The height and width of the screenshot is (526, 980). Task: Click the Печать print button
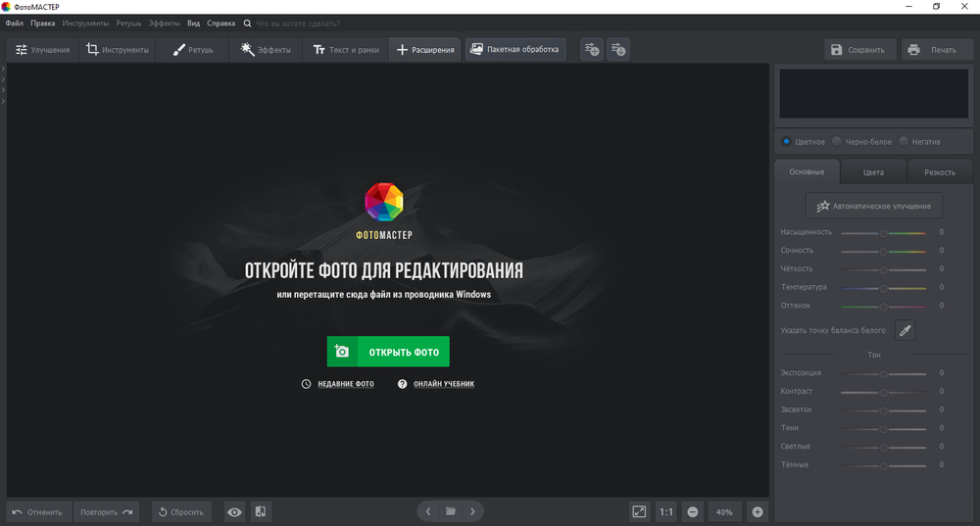coord(936,50)
